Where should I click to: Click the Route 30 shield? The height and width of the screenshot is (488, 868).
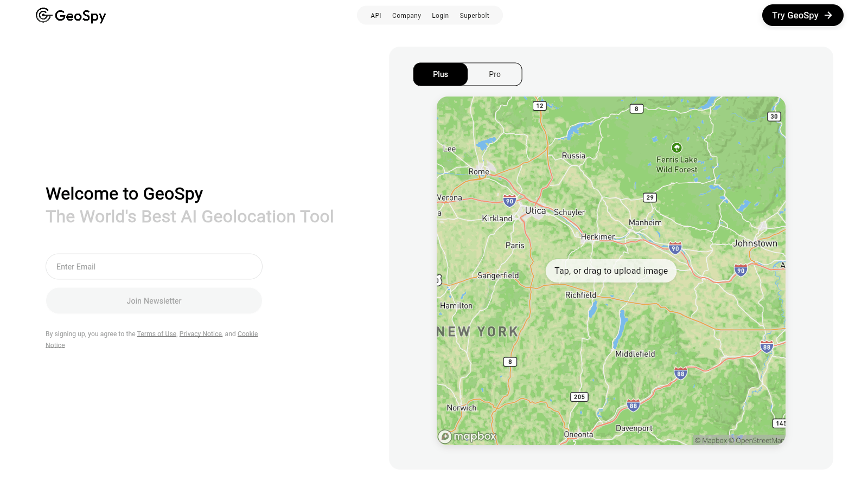774,117
